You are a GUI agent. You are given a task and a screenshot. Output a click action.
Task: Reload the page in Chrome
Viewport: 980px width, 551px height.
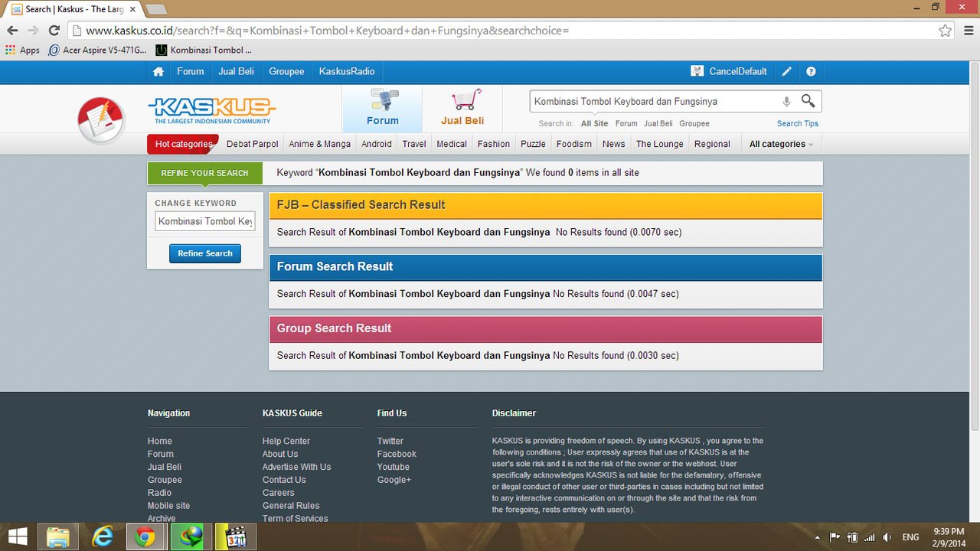coord(54,31)
